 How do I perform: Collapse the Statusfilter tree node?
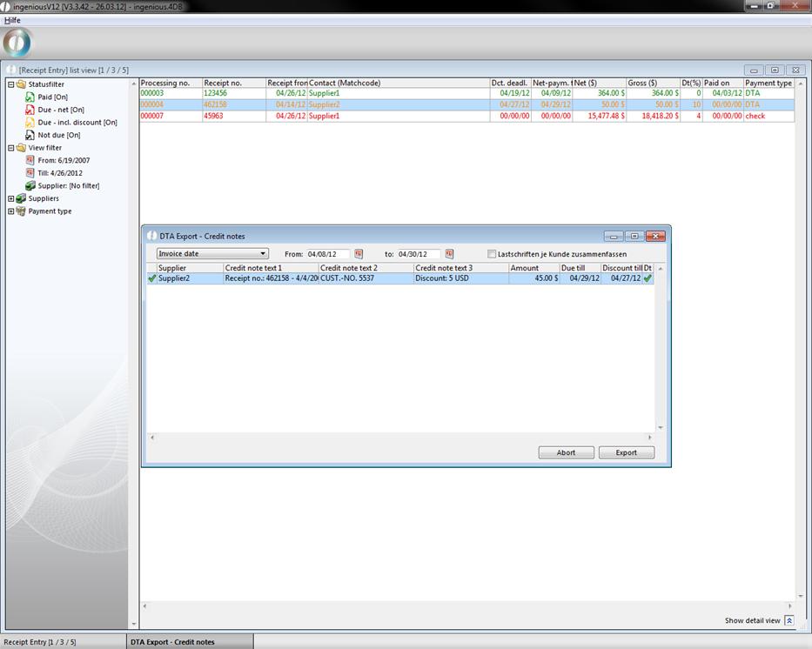[11, 84]
